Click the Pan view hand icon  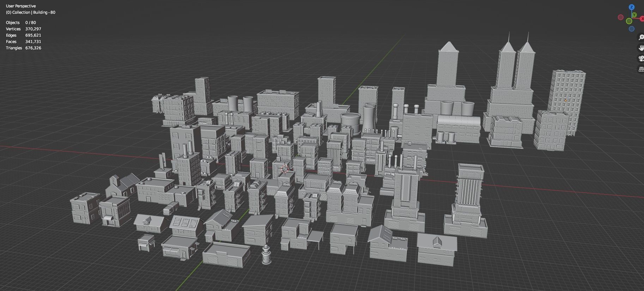641,48
